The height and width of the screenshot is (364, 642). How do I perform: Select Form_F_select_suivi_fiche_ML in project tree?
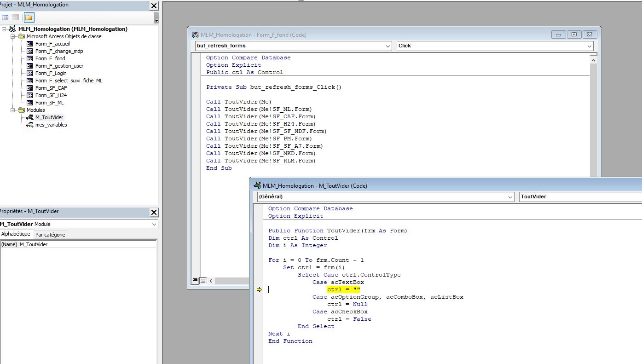69,81
